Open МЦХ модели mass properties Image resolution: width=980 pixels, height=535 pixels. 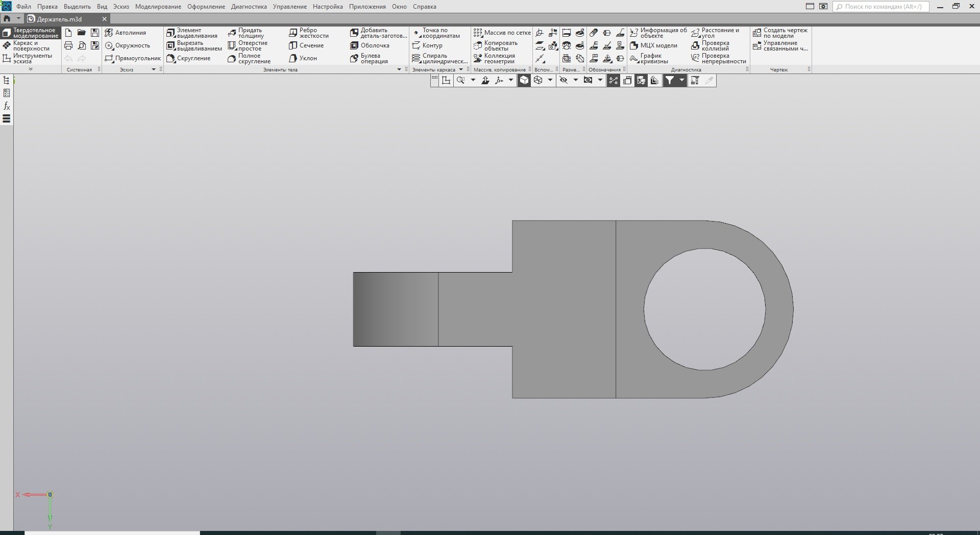pyautogui.click(x=654, y=45)
